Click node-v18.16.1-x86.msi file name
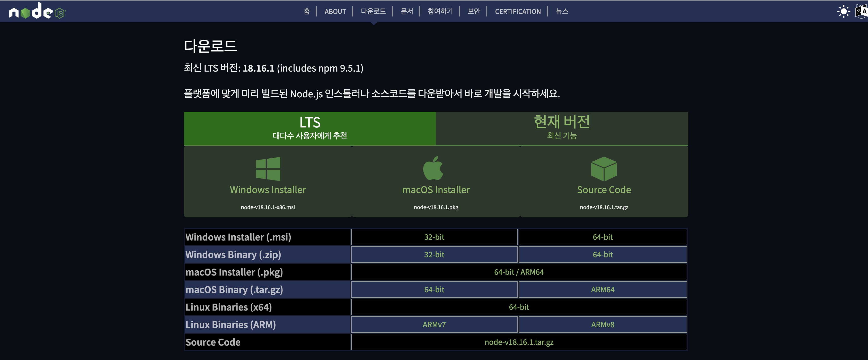 coord(268,207)
